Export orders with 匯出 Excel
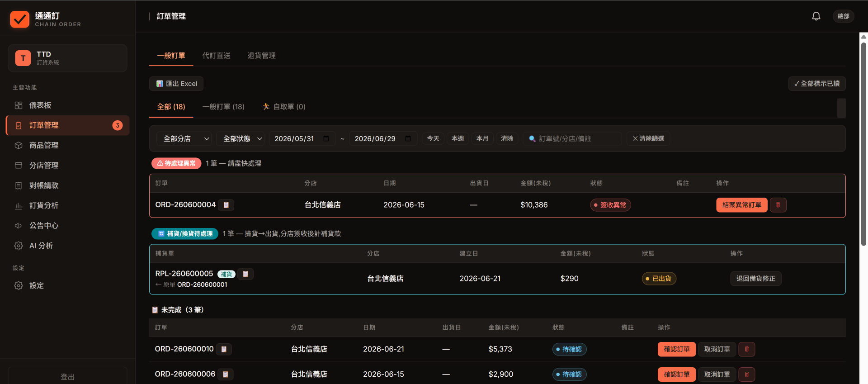 pos(176,84)
